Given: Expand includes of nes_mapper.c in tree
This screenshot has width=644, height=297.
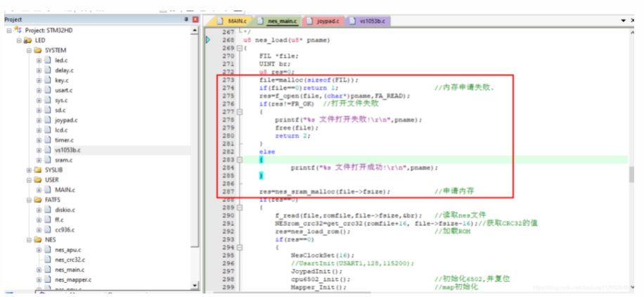Looking at the screenshot, I should point(39,279).
